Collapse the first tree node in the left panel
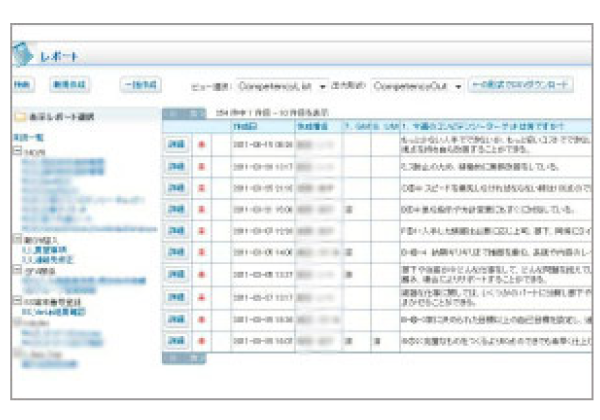This screenshot has height=420, width=600. [17, 150]
